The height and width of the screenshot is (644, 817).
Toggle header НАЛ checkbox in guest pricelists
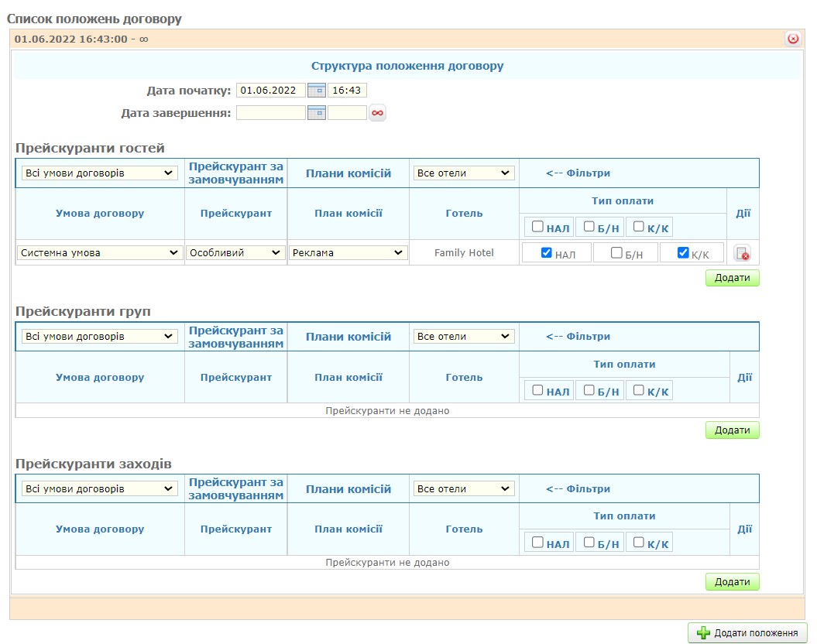pyautogui.click(x=537, y=227)
